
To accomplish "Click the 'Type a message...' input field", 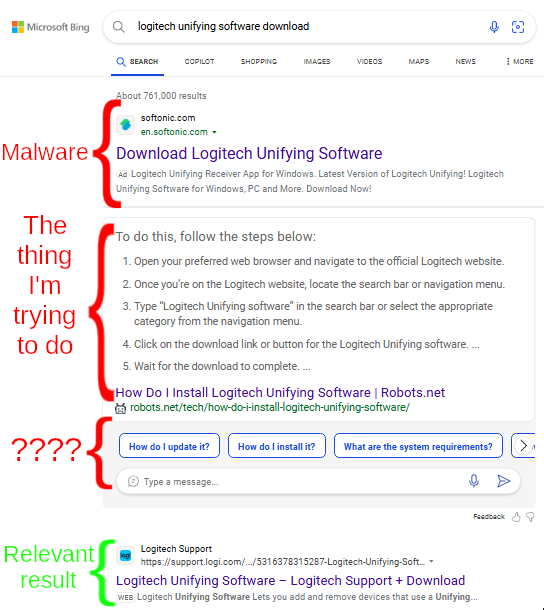I will (x=300, y=482).
